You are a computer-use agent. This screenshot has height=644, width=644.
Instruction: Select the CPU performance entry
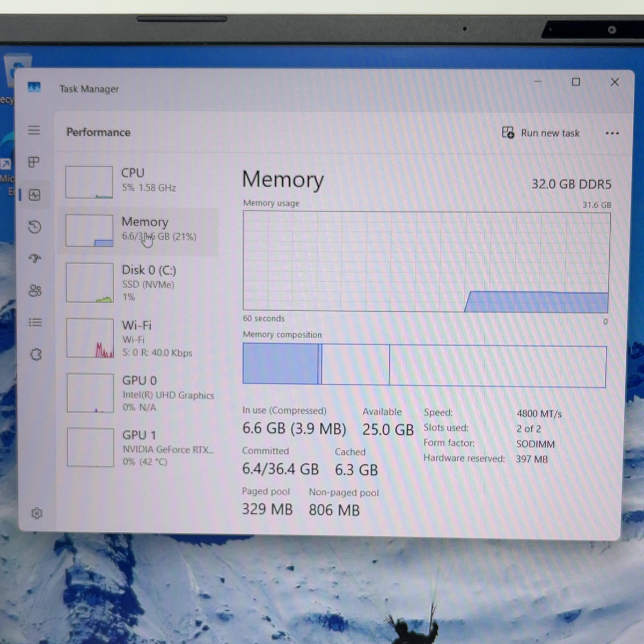[140, 181]
